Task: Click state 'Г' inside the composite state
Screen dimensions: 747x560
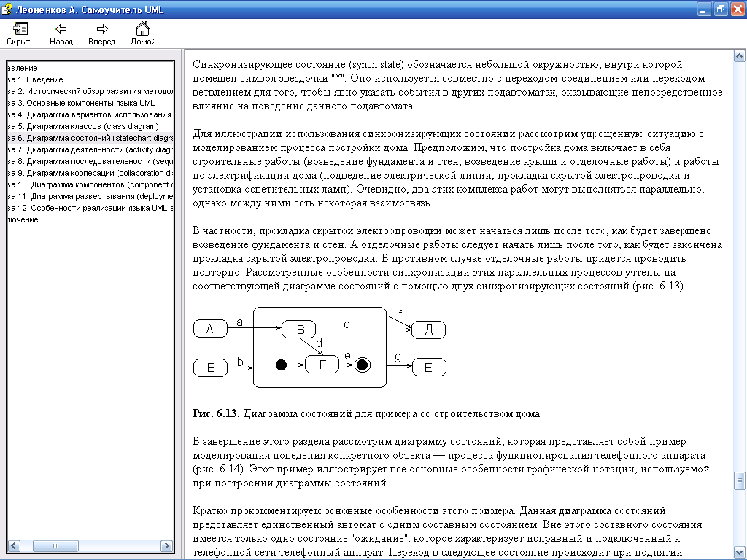Action: (322, 365)
